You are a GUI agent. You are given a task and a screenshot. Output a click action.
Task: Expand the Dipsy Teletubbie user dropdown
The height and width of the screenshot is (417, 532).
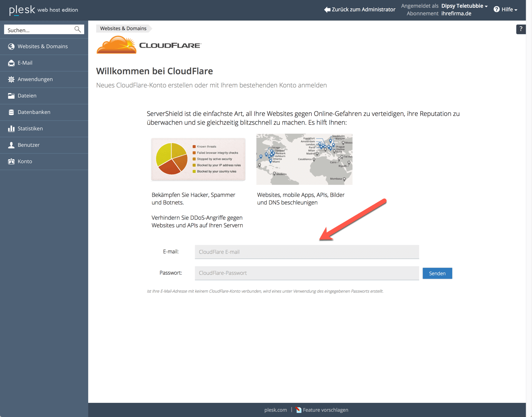464,6
